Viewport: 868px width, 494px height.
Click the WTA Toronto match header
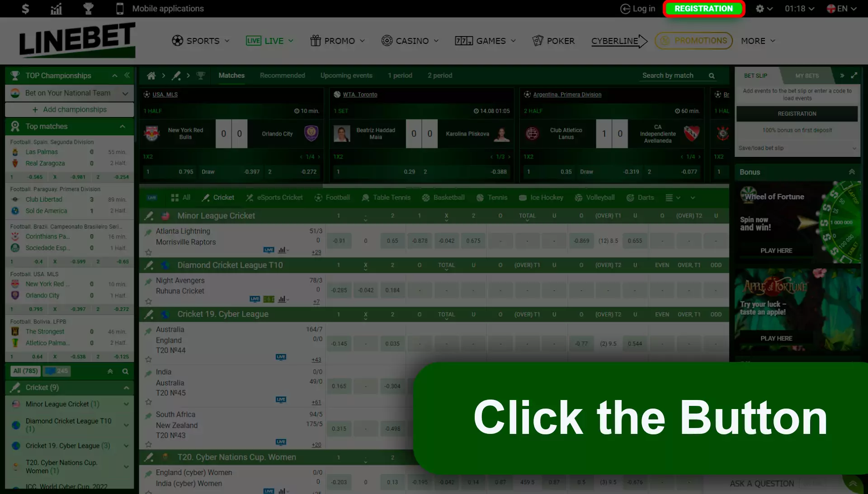[359, 94]
